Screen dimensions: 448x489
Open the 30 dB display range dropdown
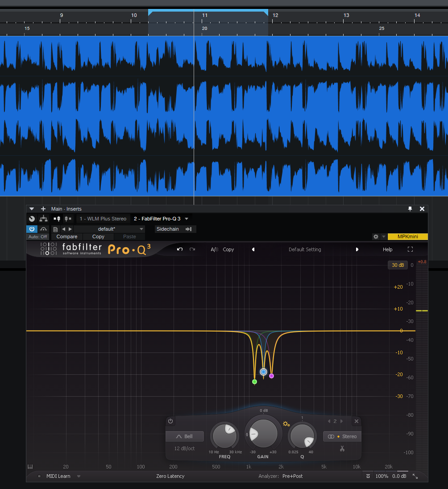coord(397,265)
